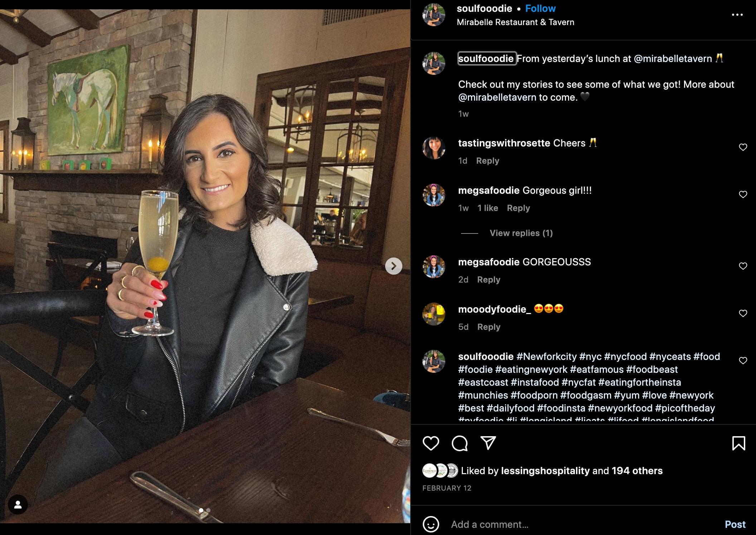
Task: Save the post with bookmark icon
Action: 739,443
